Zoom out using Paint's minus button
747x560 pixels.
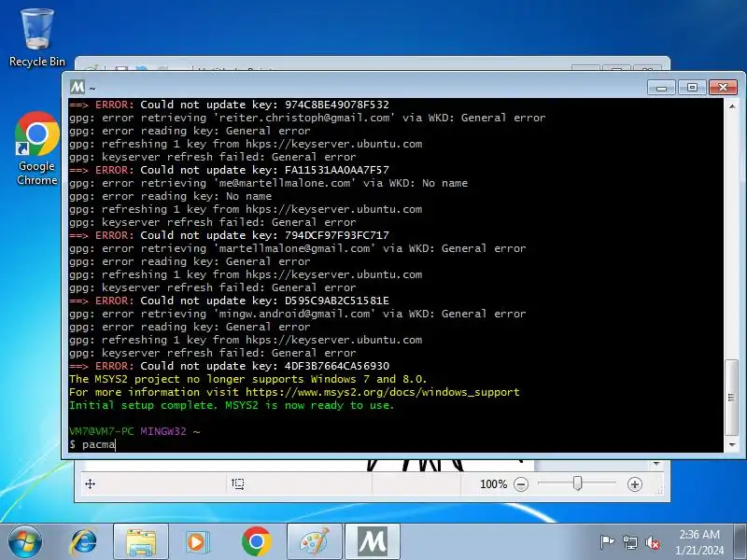[521, 484]
